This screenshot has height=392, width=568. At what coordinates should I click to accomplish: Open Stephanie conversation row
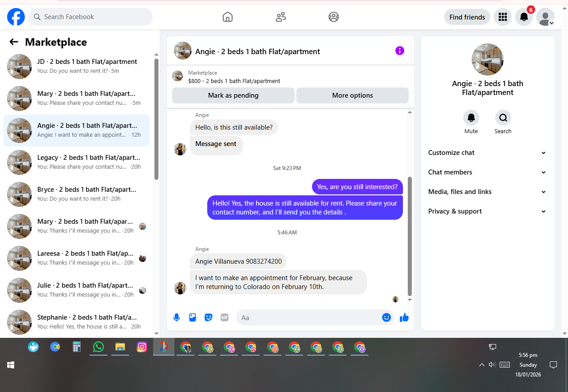point(77,322)
